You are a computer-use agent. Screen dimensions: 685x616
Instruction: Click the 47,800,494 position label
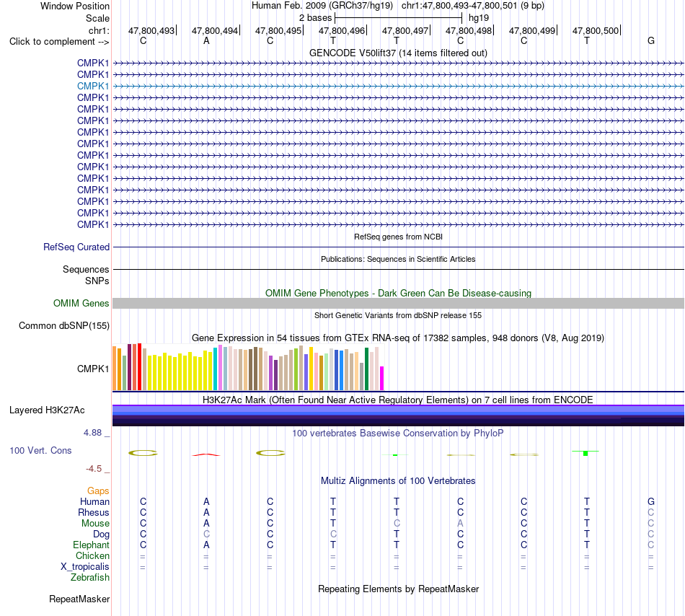(215, 30)
